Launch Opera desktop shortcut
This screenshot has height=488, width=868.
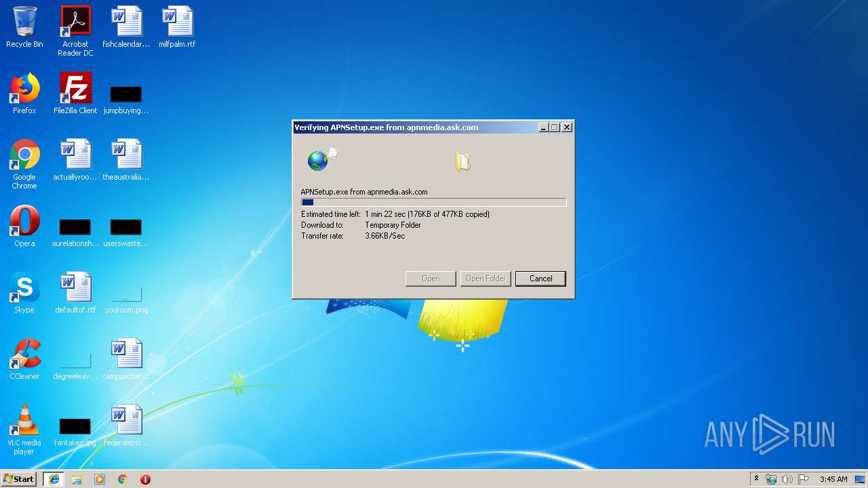pyautogui.click(x=24, y=226)
